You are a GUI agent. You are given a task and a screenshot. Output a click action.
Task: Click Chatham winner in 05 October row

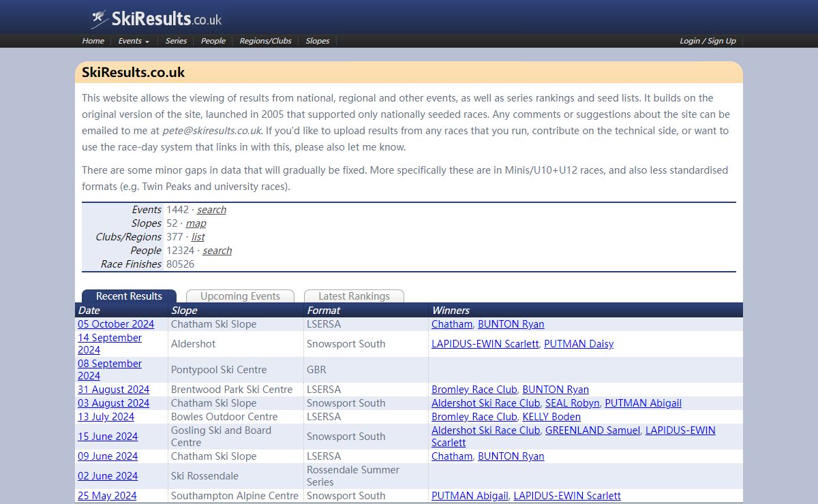[452, 324]
